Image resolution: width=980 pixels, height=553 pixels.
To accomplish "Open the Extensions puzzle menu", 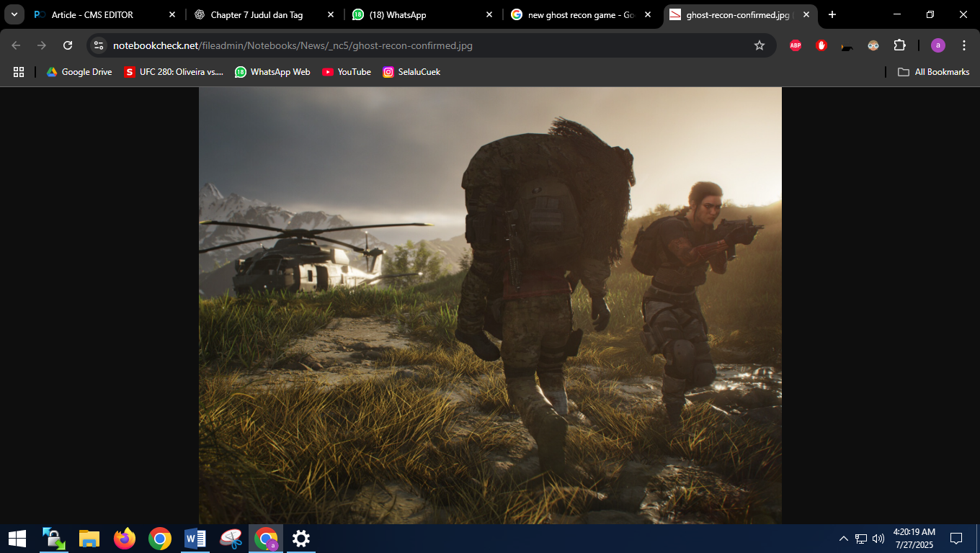I will pyautogui.click(x=899, y=45).
